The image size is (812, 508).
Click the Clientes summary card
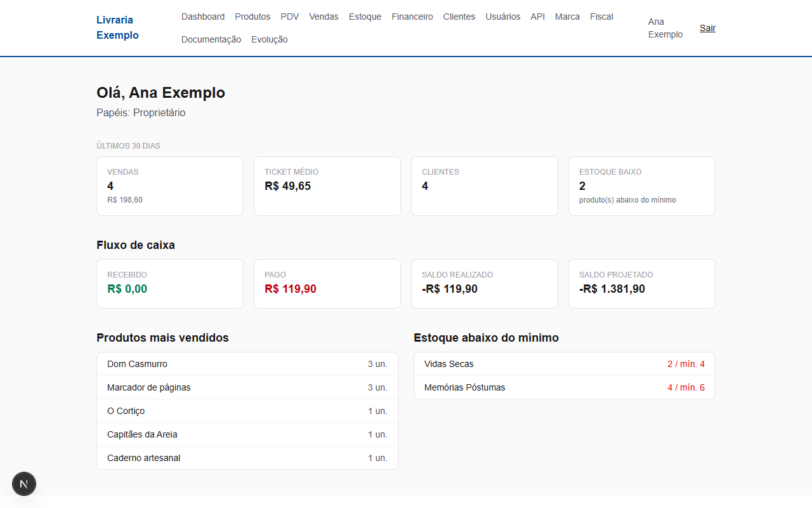pos(485,186)
